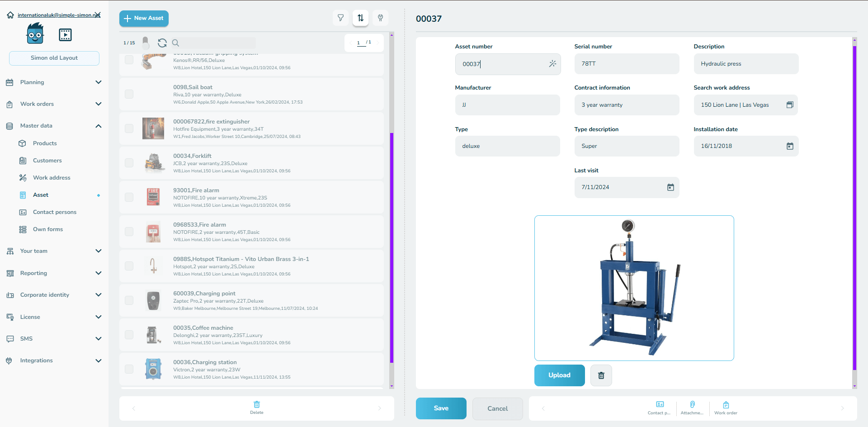Open the internationaluk account email link
Image resolution: width=868 pixels, height=427 pixels.
(x=59, y=15)
